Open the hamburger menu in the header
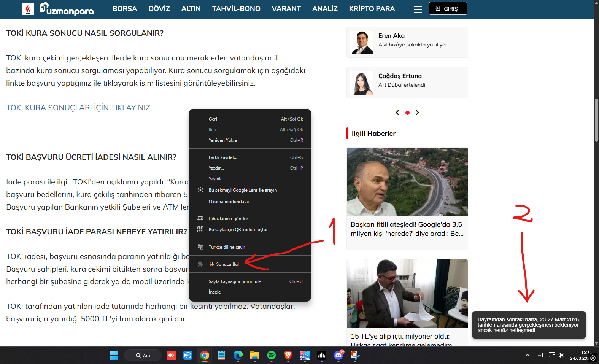The height and width of the screenshot is (364, 599). click(x=418, y=9)
